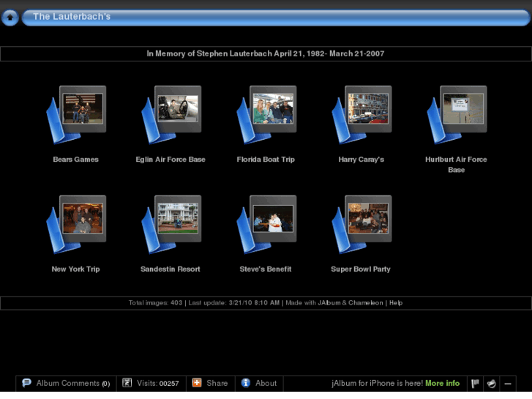Open the Eglin Air Force Base album

click(171, 115)
